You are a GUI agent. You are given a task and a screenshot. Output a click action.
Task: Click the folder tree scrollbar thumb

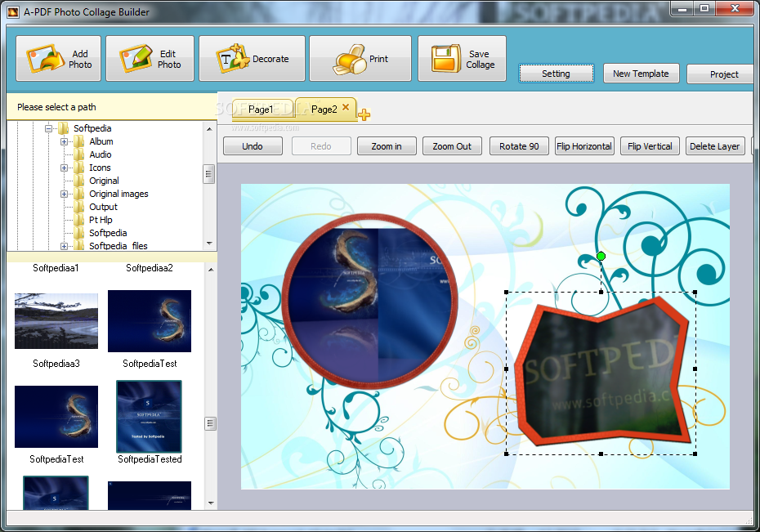(209, 174)
